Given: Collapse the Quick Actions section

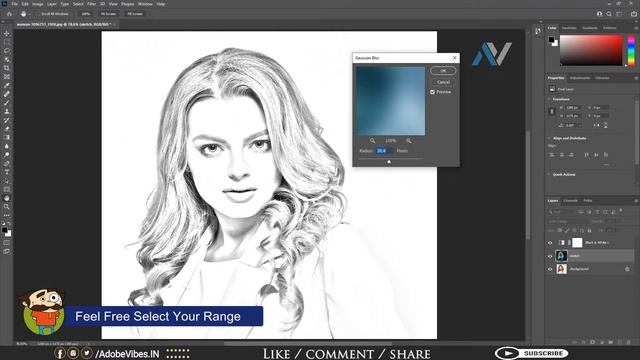Looking at the screenshot, I should 549,174.
